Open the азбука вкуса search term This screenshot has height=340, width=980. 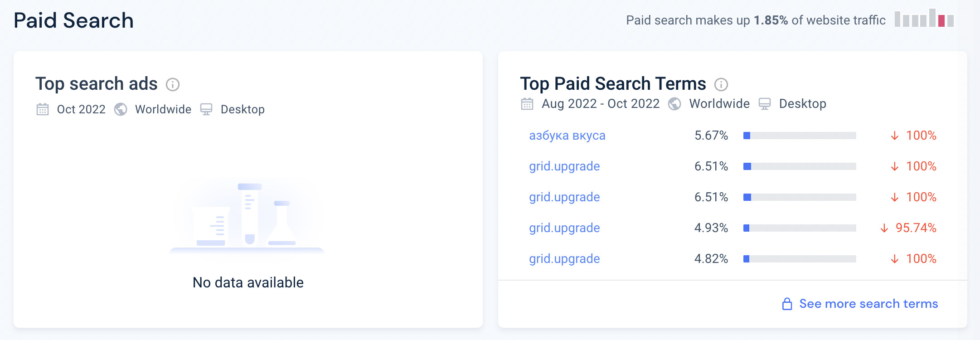(x=567, y=136)
